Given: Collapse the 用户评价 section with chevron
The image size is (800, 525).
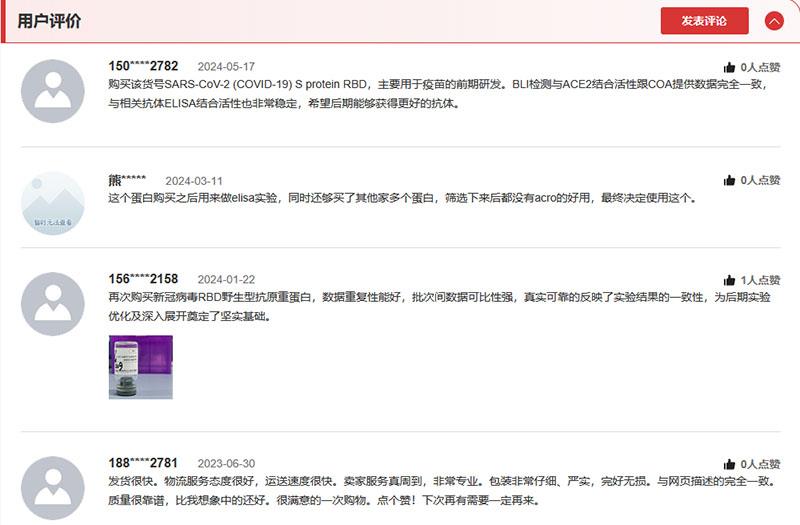Looking at the screenshot, I should coord(774,20).
